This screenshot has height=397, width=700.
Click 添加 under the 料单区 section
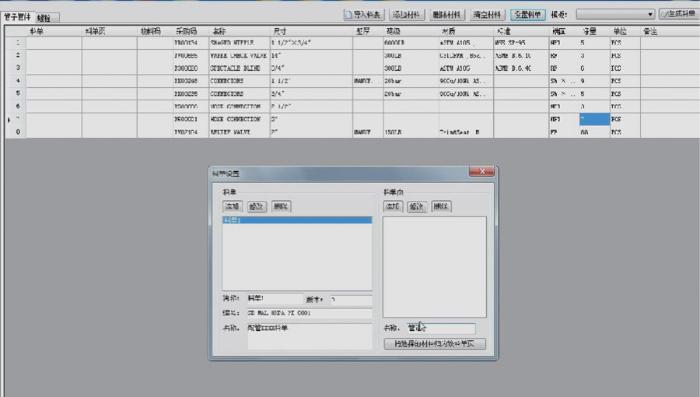tap(393, 206)
